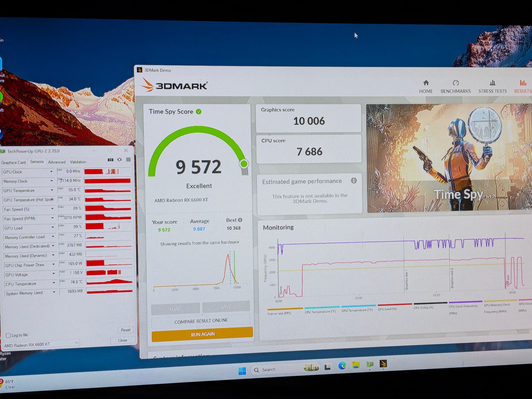Open the AMD Radeon RX 6600 XT selector
Image resolution: width=532 pixels, height=399 pixels.
pos(41,344)
